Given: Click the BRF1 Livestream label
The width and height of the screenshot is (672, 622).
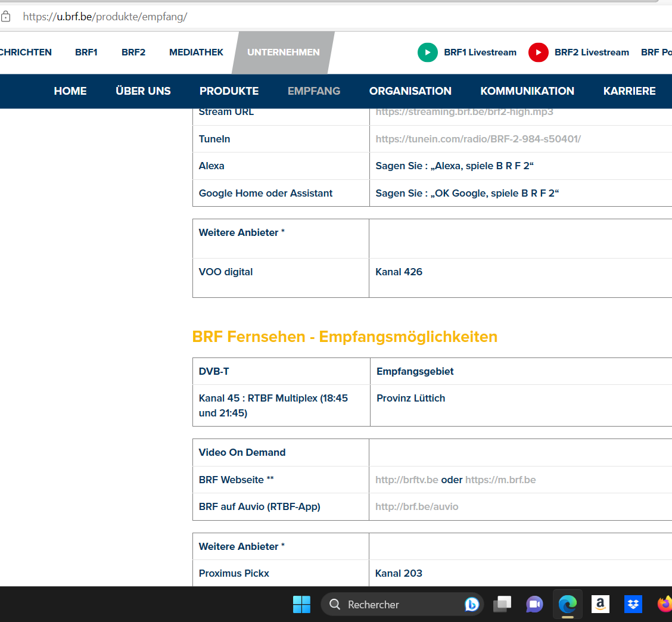Looking at the screenshot, I should pos(480,52).
